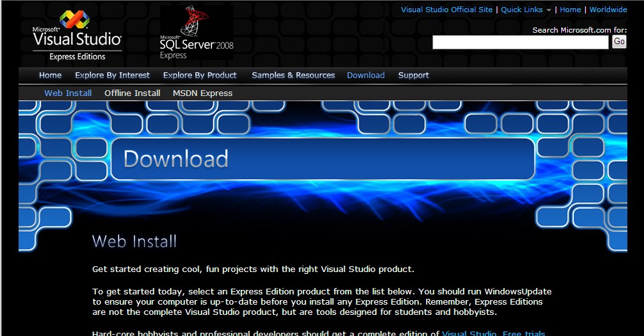Screen dimensions: 644x336
Task: Switch to the Offline Install sub-tab
Action: (x=132, y=93)
